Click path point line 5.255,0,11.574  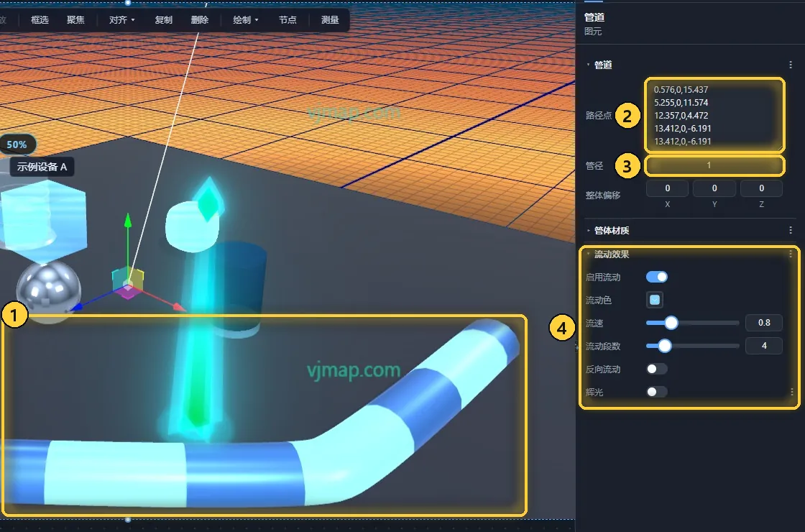click(x=681, y=102)
